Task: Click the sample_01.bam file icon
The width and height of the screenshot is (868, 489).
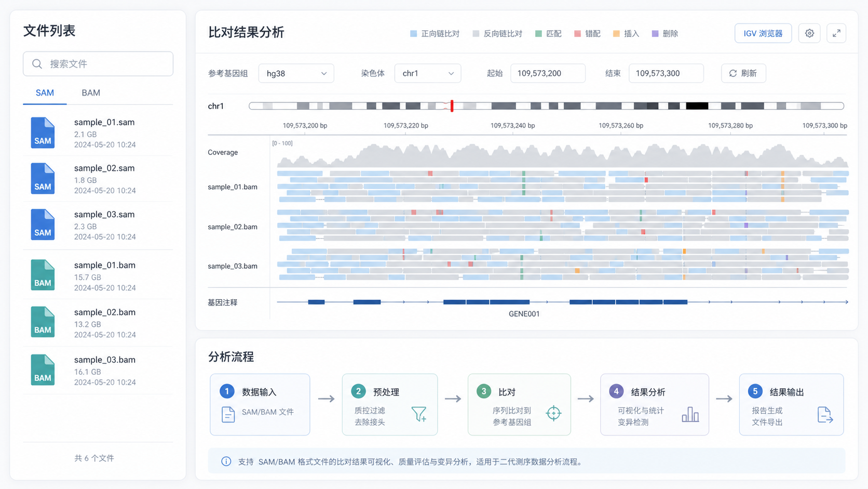Action: click(x=43, y=275)
